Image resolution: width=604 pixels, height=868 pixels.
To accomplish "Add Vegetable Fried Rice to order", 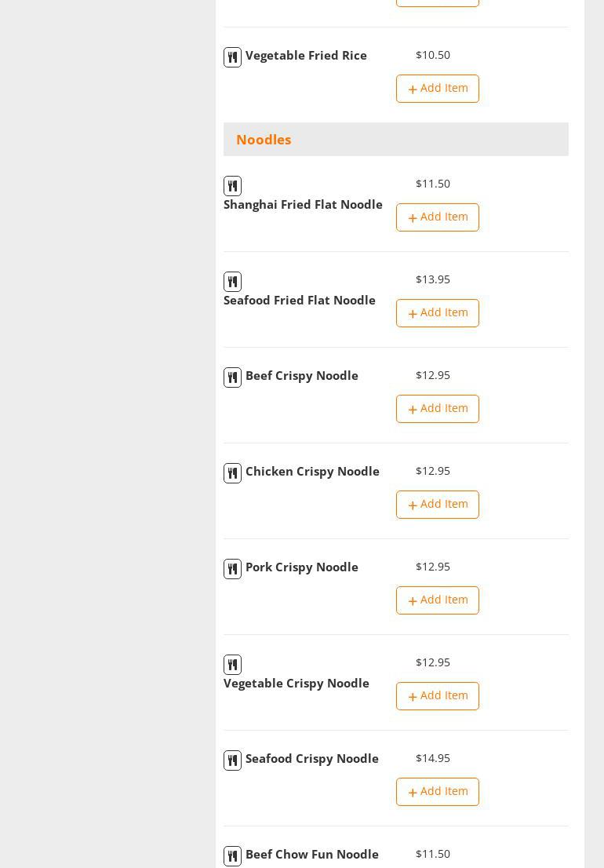I will point(437,89).
